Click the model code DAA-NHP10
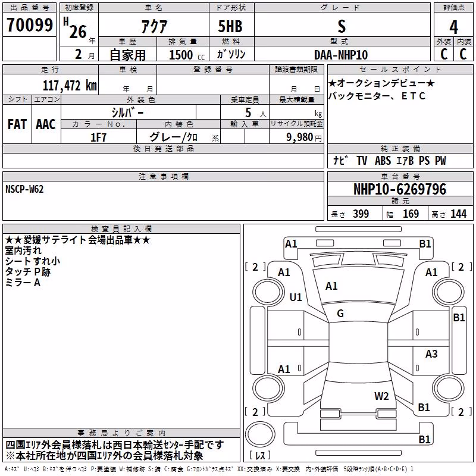This screenshot has height=476, width=476. pyautogui.click(x=341, y=55)
